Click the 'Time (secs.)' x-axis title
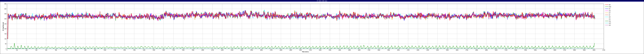Screen dimensions: 644x54 (x=305, y=52)
